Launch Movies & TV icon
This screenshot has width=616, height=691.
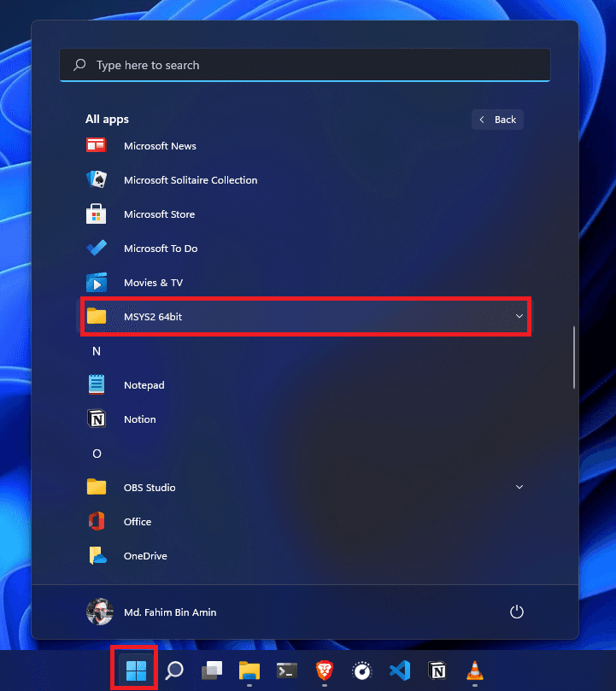pyautogui.click(x=97, y=283)
